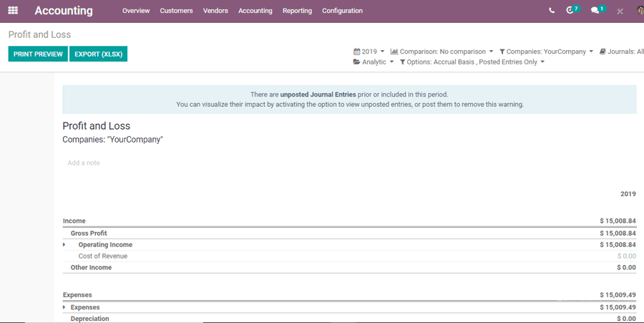Click the calendar icon beside 2019
This screenshot has height=323, width=644.
click(356, 52)
